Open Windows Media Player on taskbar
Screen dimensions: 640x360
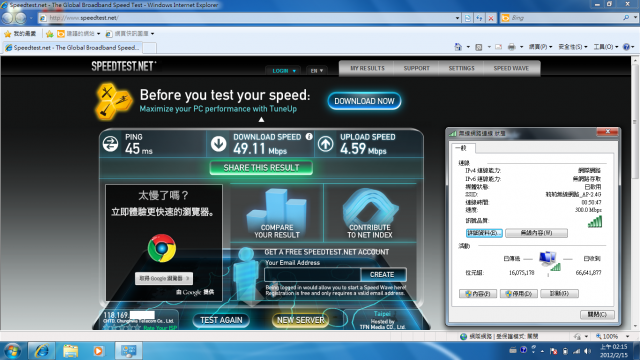[98, 351]
